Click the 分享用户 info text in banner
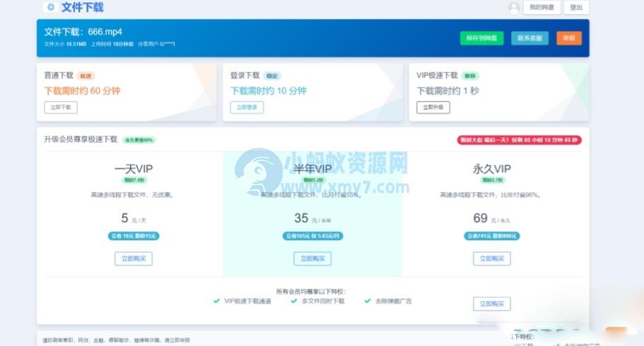The image size is (644, 346). 156,44
